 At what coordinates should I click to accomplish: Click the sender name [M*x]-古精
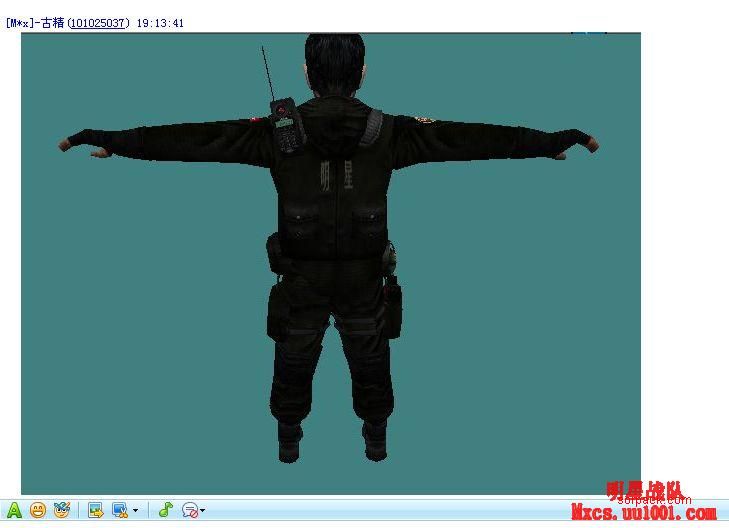click(35, 23)
